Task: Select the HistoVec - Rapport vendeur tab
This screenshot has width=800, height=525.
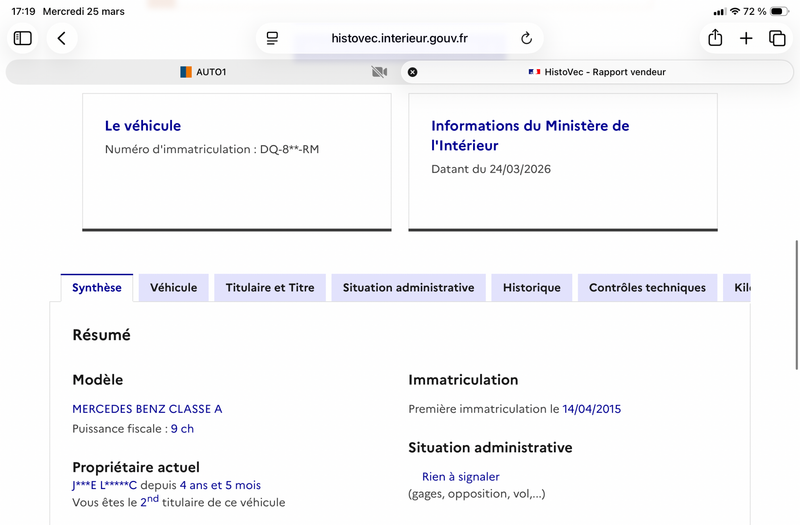Action: tap(597, 72)
